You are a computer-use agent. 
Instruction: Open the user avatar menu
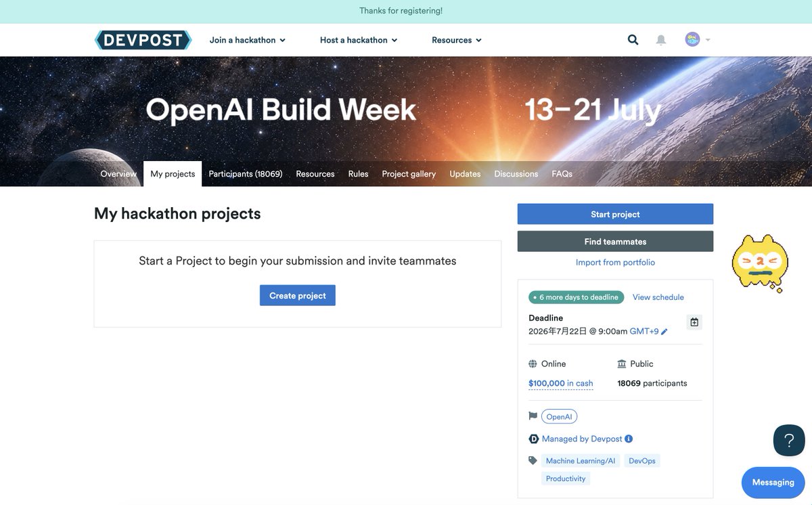(x=692, y=39)
